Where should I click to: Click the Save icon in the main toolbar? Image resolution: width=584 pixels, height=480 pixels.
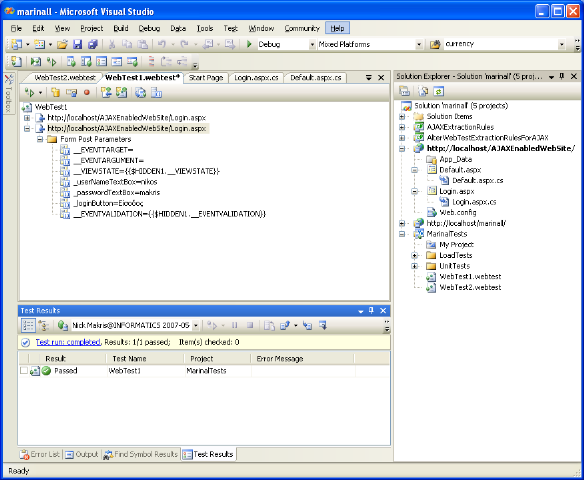(x=77, y=44)
